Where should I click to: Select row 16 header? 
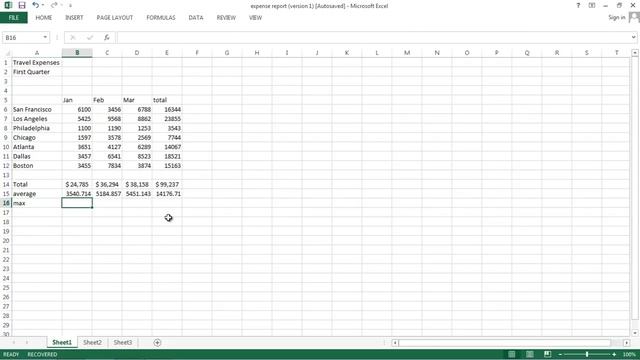click(6, 203)
